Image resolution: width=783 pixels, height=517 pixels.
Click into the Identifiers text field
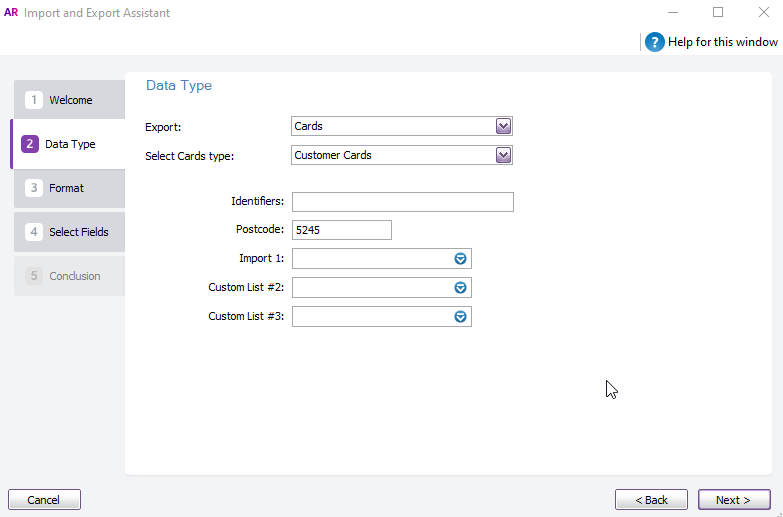click(402, 202)
